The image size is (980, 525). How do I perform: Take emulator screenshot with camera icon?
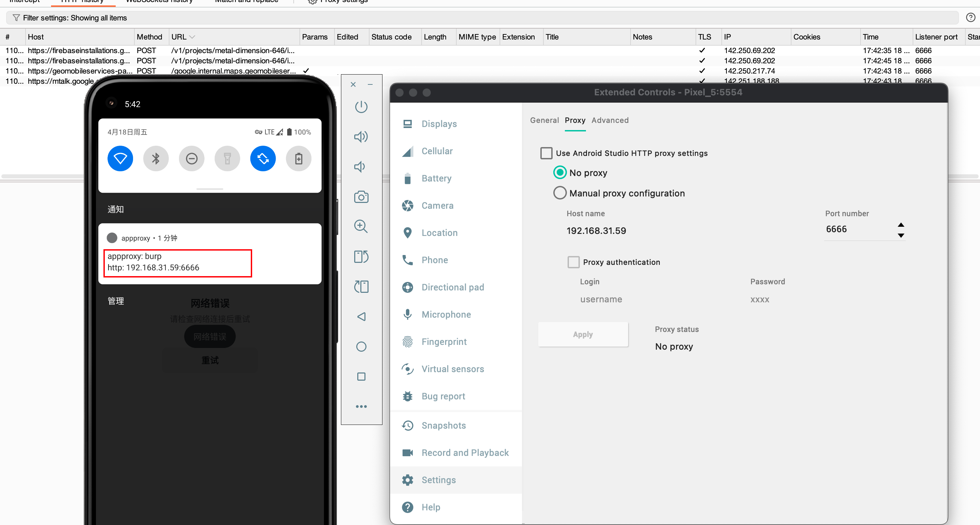pyautogui.click(x=361, y=197)
